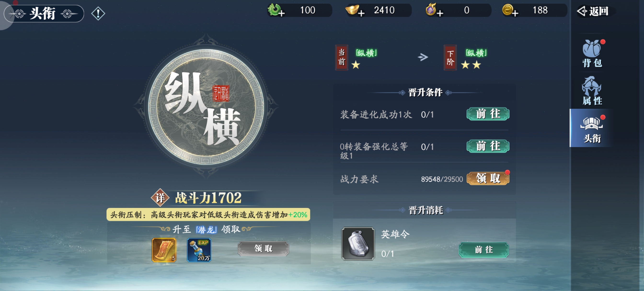Open the exclamation info icon beside 头衔

click(98, 13)
